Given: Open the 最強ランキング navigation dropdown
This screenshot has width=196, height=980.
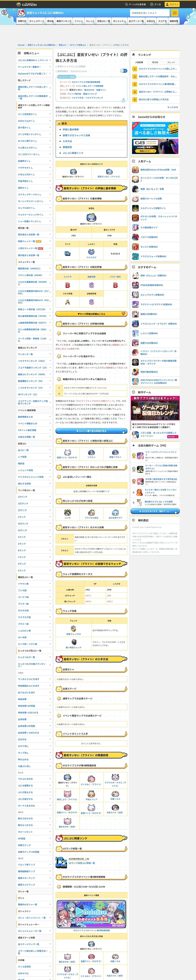Looking at the screenshot, I should pyautogui.click(x=64, y=21).
